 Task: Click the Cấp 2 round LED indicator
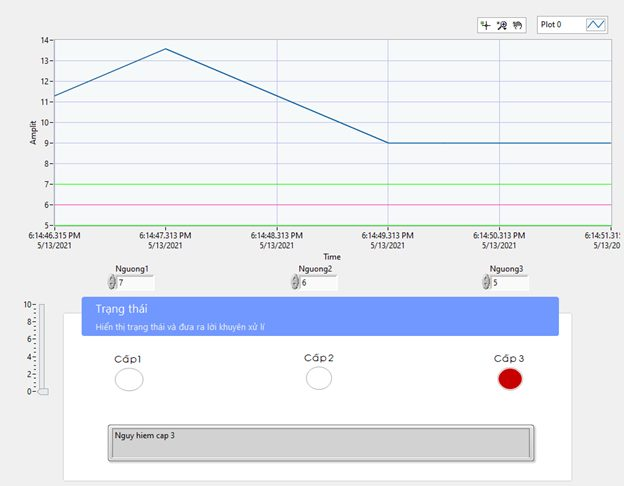[319, 378]
